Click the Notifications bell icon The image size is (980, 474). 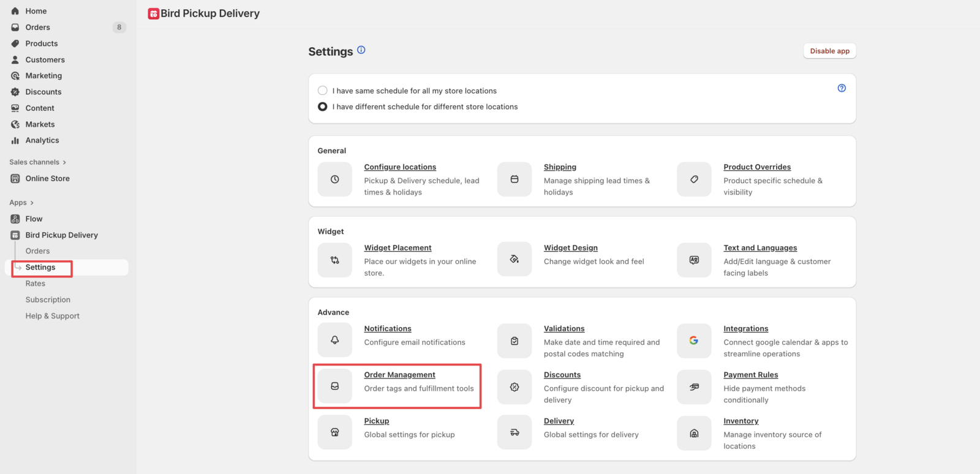coord(334,340)
